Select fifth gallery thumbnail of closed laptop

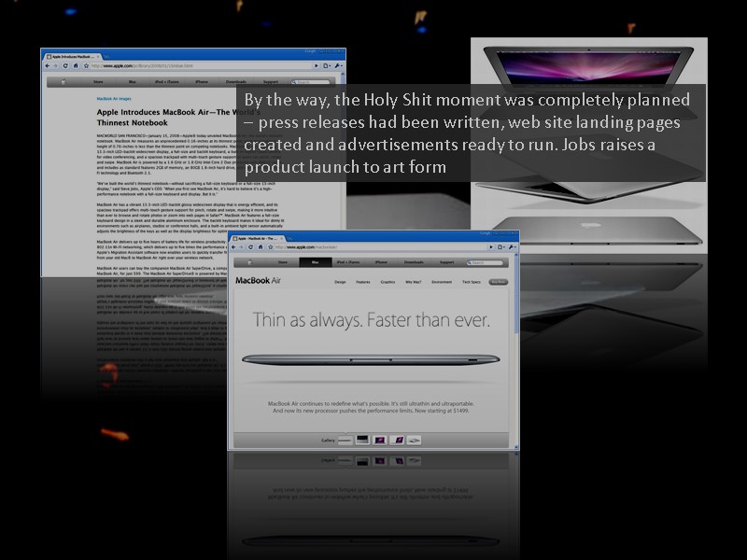pyautogui.click(x=414, y=440)
